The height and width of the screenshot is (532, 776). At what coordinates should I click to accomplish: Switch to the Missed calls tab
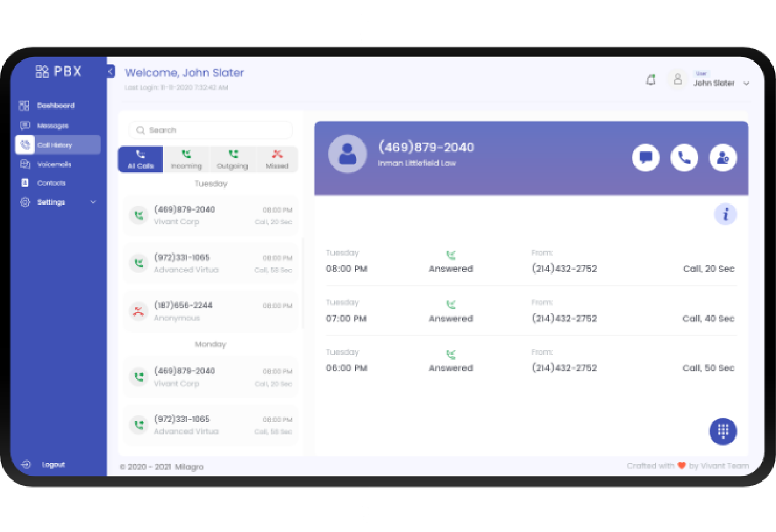[x=277, y=159]
